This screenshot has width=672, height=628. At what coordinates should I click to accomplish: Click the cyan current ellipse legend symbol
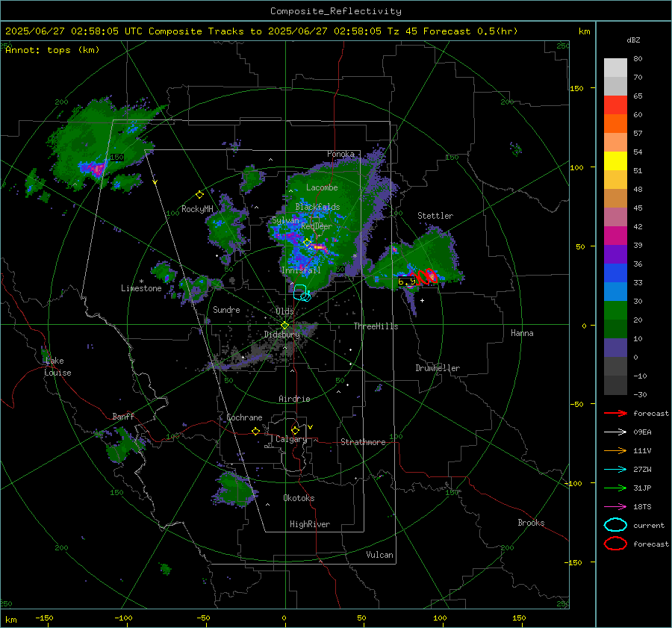click(x=615, y=525)
